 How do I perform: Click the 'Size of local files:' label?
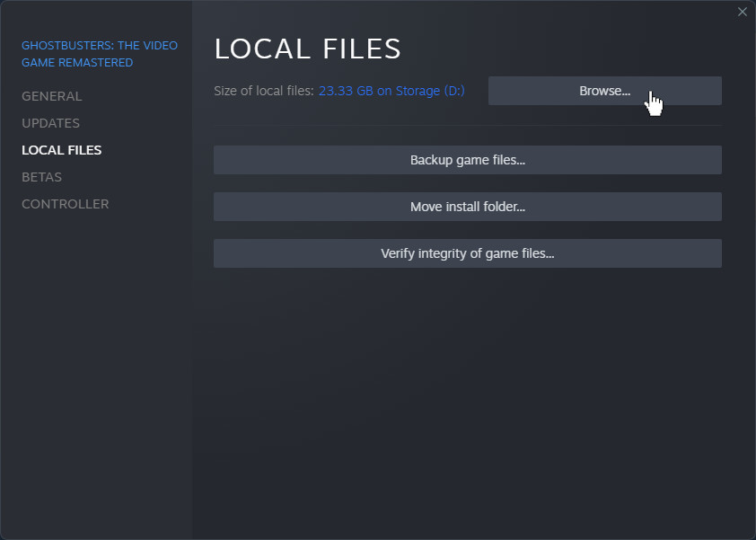[x=264, y=91]
